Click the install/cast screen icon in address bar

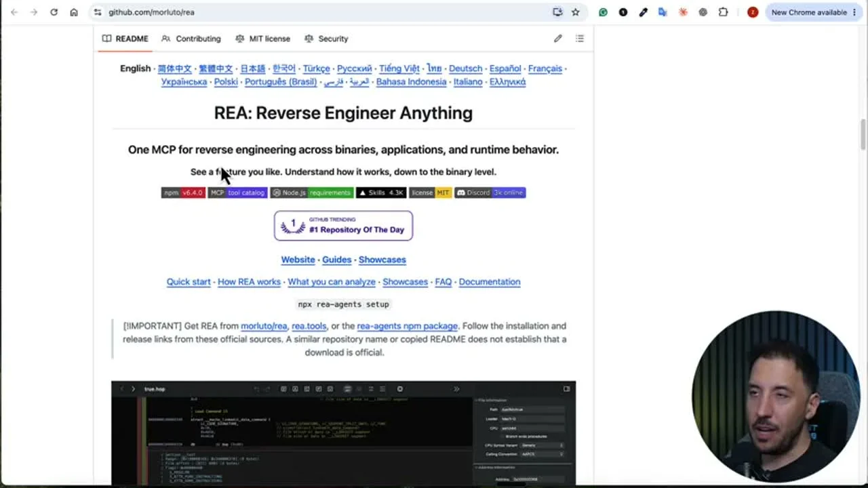tap(557, 12)
